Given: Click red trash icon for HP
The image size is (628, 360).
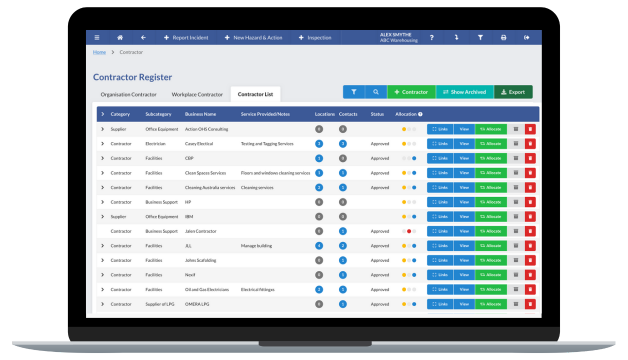Looking at the screenshot, I should (x=530, y=202).
